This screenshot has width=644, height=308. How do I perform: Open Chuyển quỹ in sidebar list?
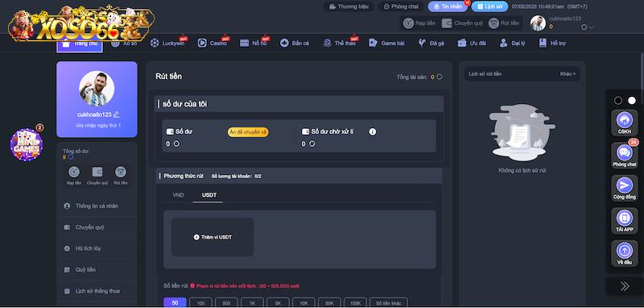(97, 227)
